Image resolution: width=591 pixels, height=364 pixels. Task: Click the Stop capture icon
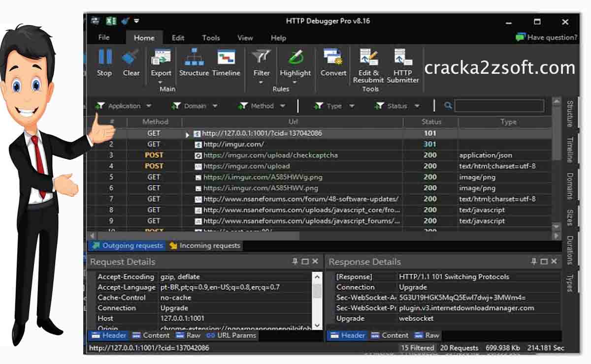[x=105, y=57]
